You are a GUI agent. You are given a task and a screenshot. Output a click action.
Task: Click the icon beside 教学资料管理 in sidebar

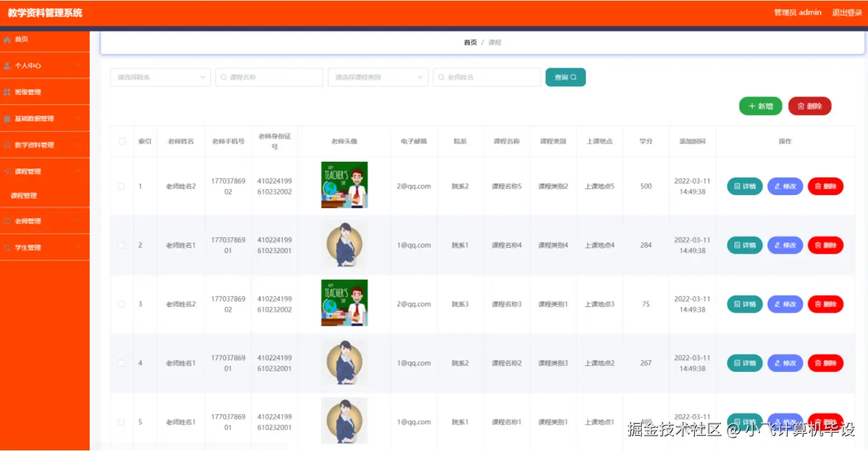(7, 145)
